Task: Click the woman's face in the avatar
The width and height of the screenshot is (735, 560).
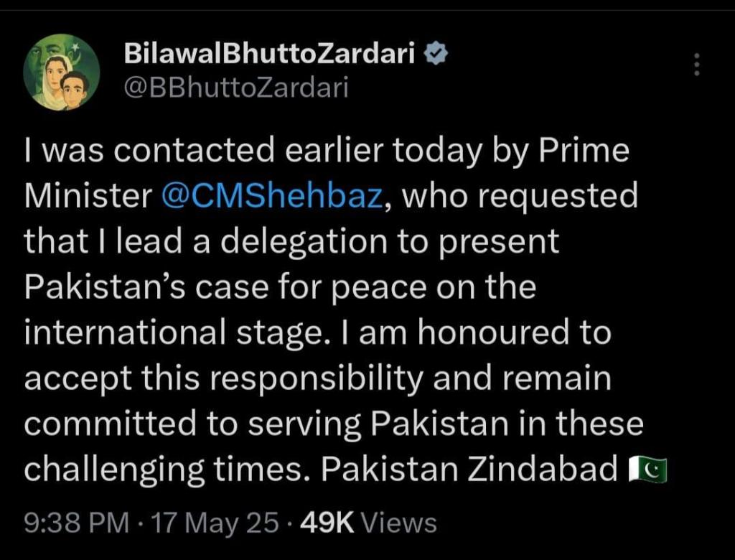Action: (x=54, y=71)
